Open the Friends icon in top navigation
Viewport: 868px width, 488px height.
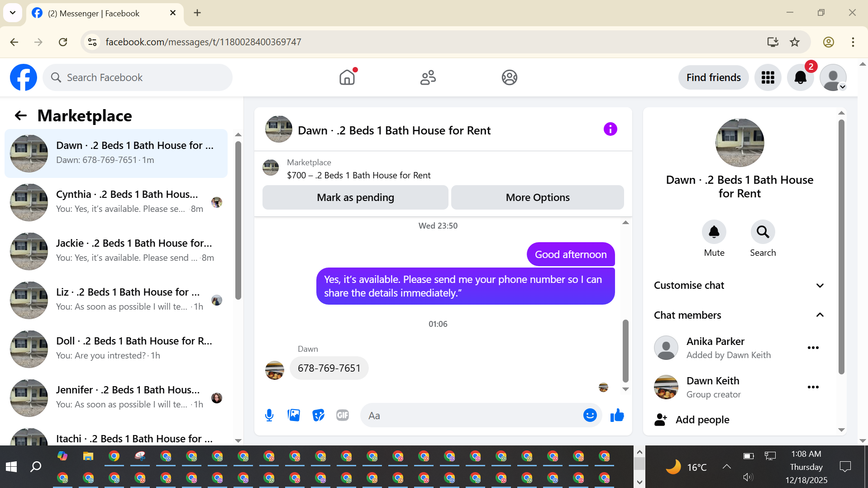click(428, 77)
